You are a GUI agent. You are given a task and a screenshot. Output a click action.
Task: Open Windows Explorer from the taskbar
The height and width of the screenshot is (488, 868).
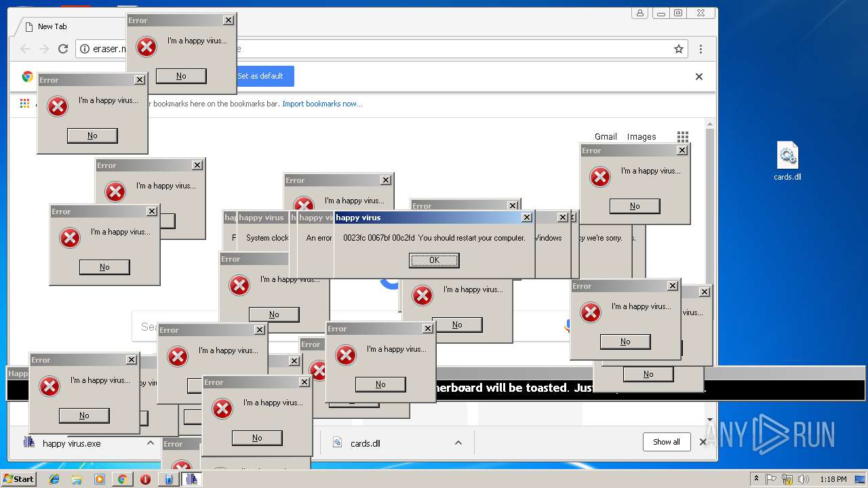tap(77, 479)
